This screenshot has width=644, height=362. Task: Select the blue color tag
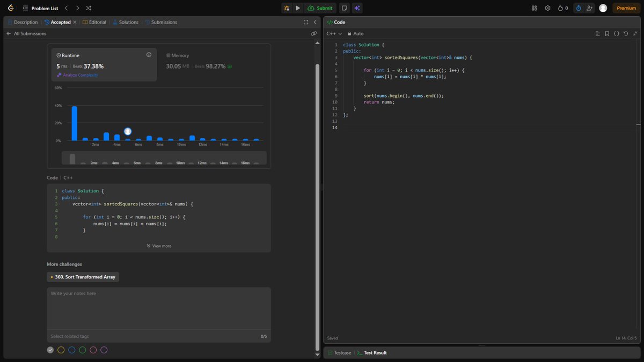click(x=71, y=350)
